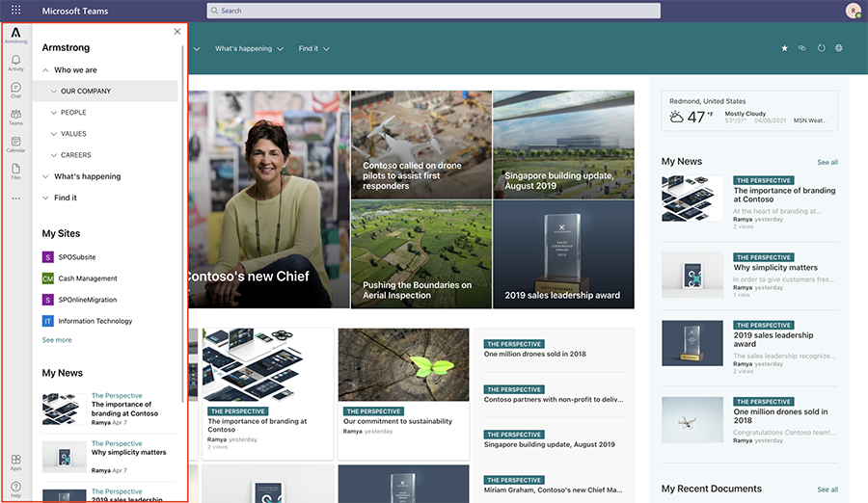Open the Chat icon in the rail

(x=16, y=90)
